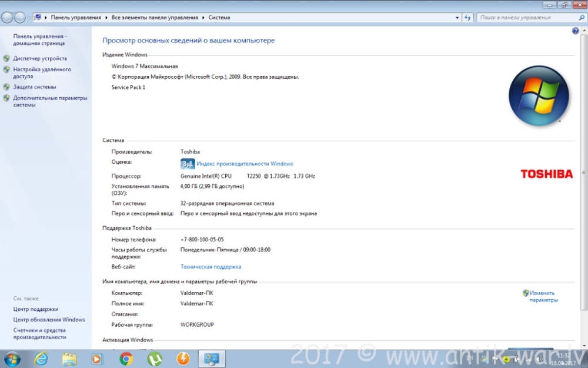The width and height of the screenshot is (588, 368).
Task: Click the EN language indicator in tray
Action: (469, 358)
